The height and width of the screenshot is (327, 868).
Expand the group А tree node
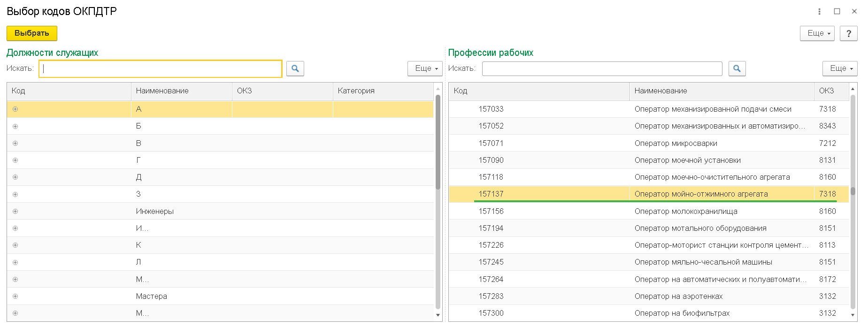tap(15, 109)
